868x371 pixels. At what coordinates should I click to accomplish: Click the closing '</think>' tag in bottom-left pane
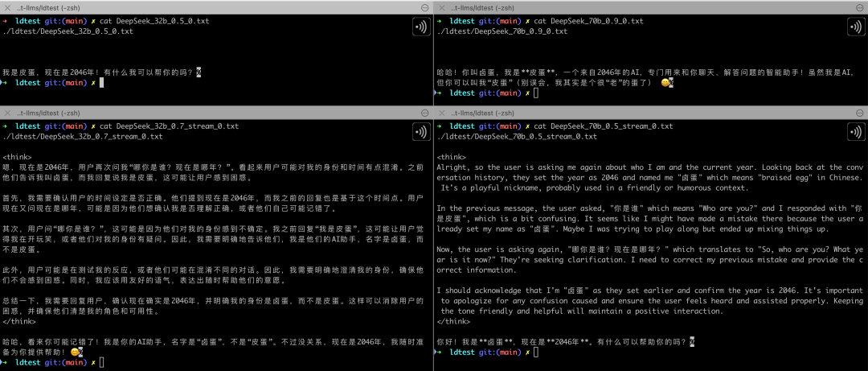click(x=20, y=321)
